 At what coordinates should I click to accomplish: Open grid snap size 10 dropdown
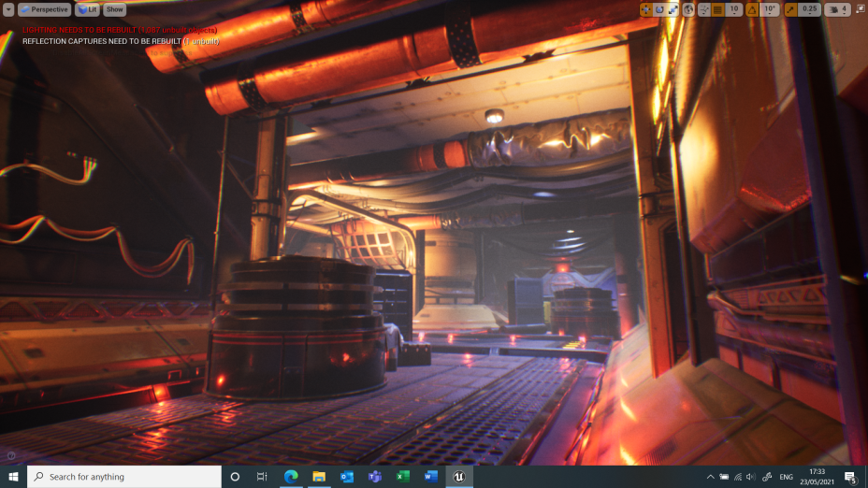(x=733, y=9)
